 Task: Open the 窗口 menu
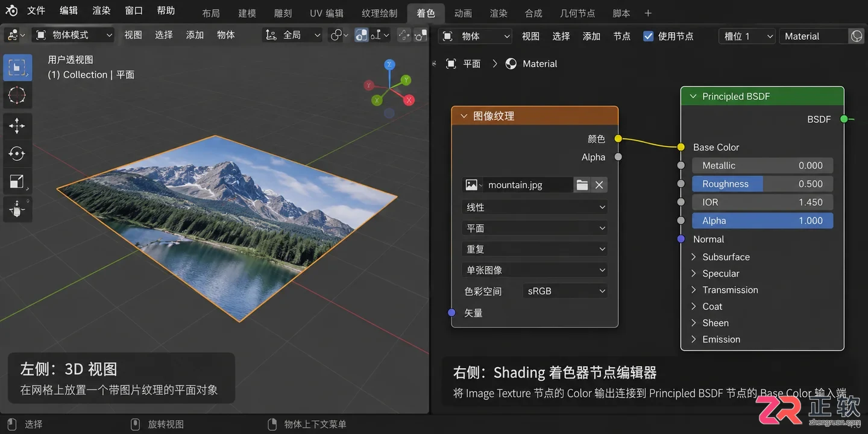tap(134, 11)
